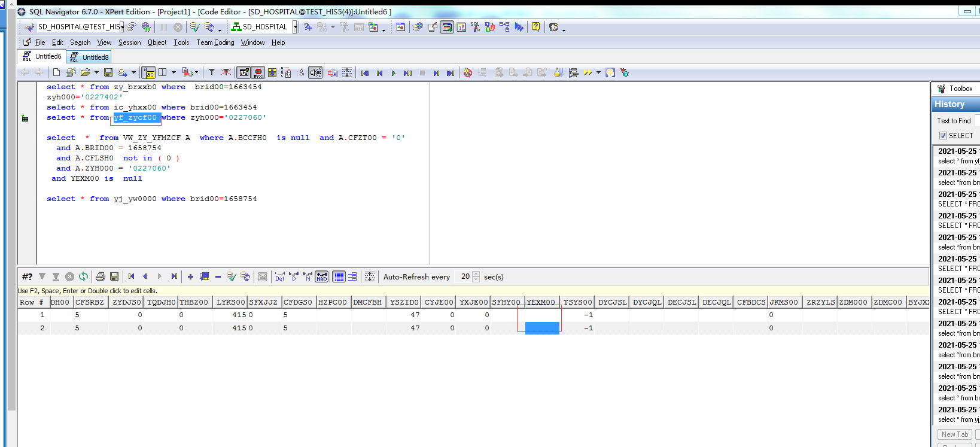The image size is (980, 447).
Task: Skip to first statement in editor toolbar
Action: [x=365, y=73]
